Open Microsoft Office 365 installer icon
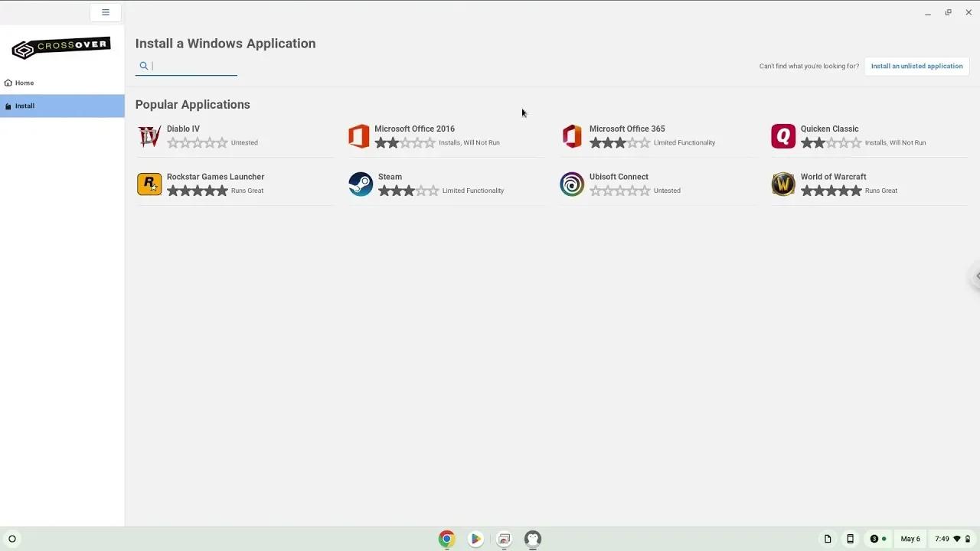980x551 pixels. click(571, 135)
